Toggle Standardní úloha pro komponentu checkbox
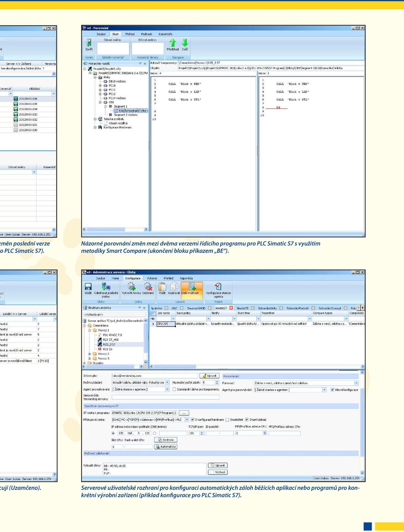This screenshot has height=532, width=404. click(x=174, y=390)
